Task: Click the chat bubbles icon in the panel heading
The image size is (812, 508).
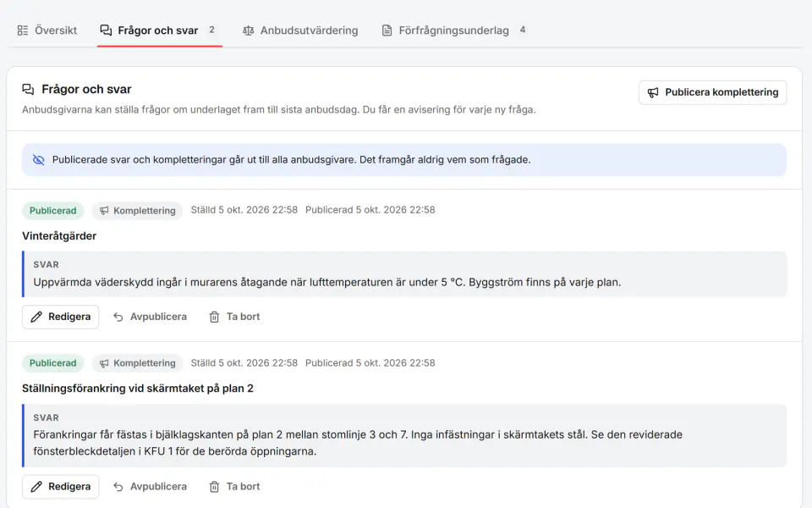Action: click(x=28, y=89)
